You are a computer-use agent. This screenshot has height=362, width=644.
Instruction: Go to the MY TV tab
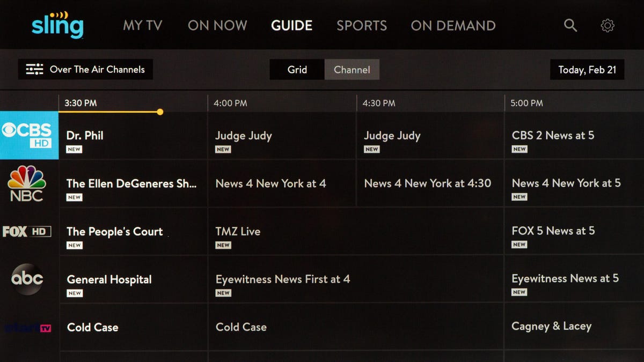[x=143, y=25]
